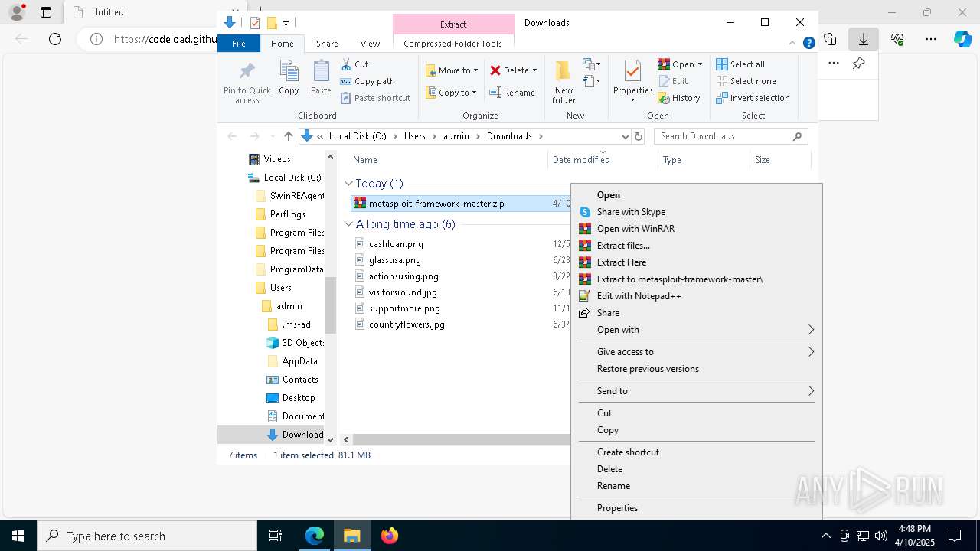Click the Help question mark icon
The height and width of the screenshot is (551, 980).
pos(808,44)
